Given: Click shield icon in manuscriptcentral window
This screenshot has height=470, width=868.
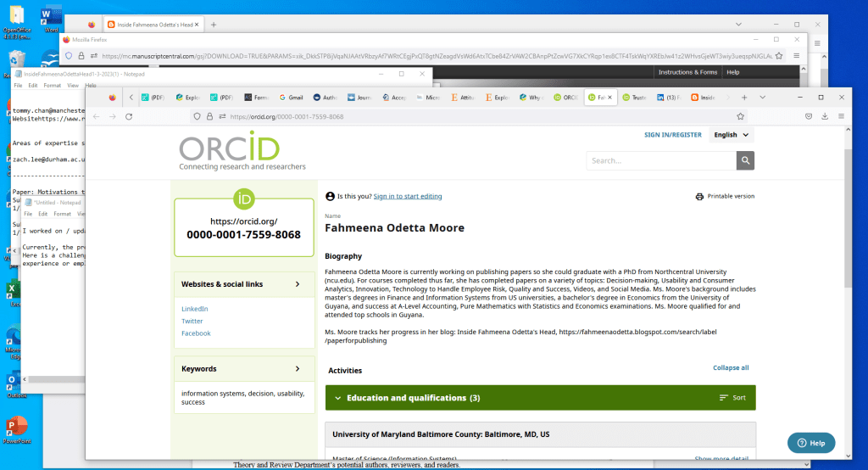Looking at the screenshot, I should pyautogui.click(x=69, y=56).
